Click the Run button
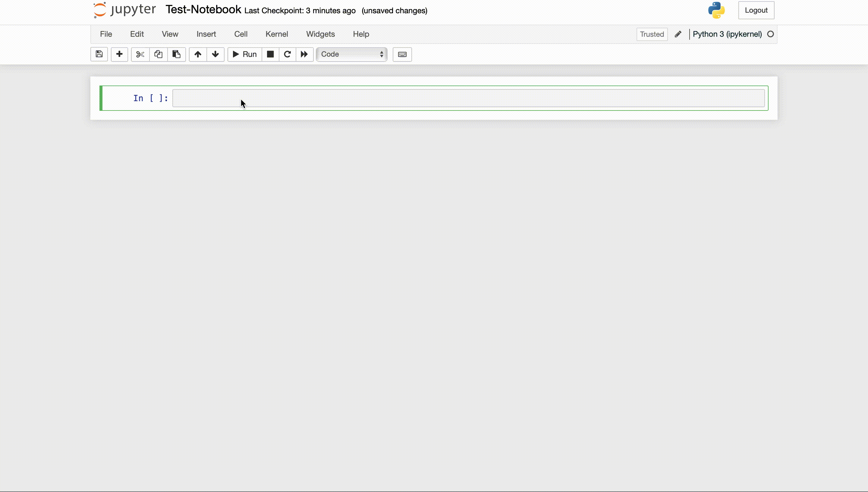Screen dimensions: 868x492 [245, 54]
